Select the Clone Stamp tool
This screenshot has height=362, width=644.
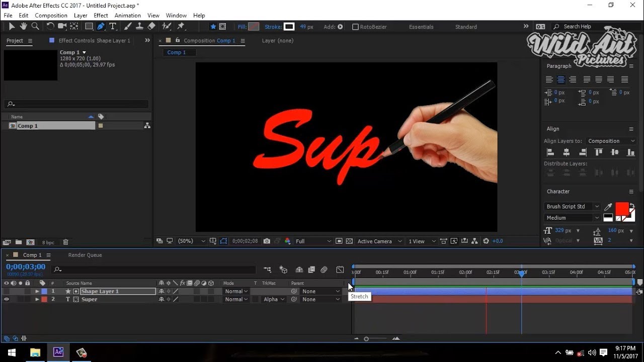[140, 27]
